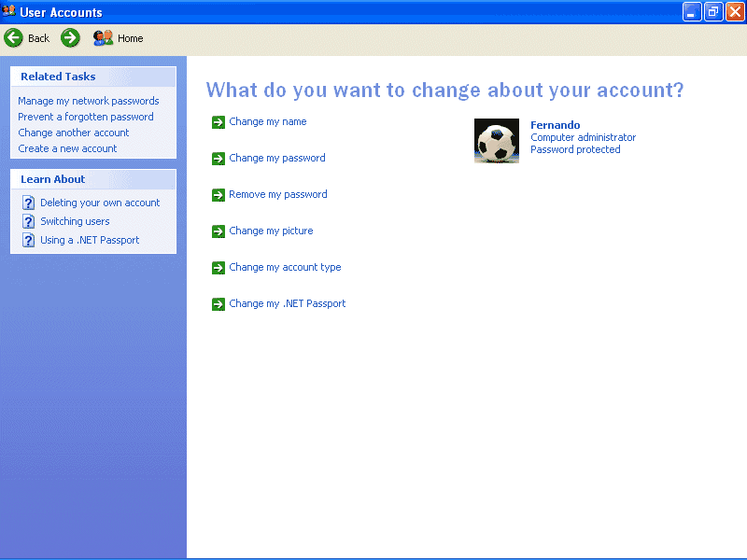Click the question mark beside Deleting your own account
The height and width of the screenshot is (560, 747).
[27, 203]
